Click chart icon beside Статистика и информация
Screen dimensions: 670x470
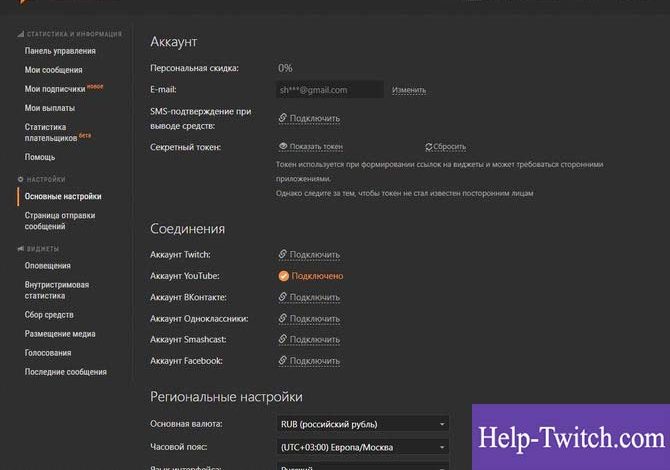coord(21,34)
